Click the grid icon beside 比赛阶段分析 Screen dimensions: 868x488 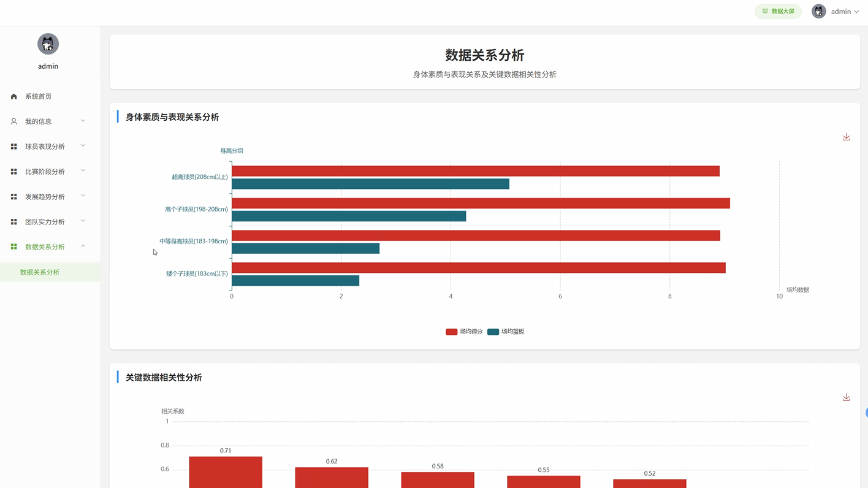click(x=13, y=172)
